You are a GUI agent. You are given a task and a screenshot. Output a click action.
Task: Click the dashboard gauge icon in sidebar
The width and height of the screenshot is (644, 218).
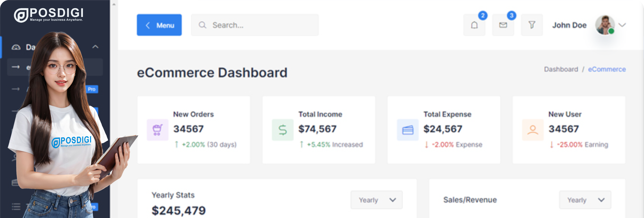pyautogui.click(x=16, y=47)
